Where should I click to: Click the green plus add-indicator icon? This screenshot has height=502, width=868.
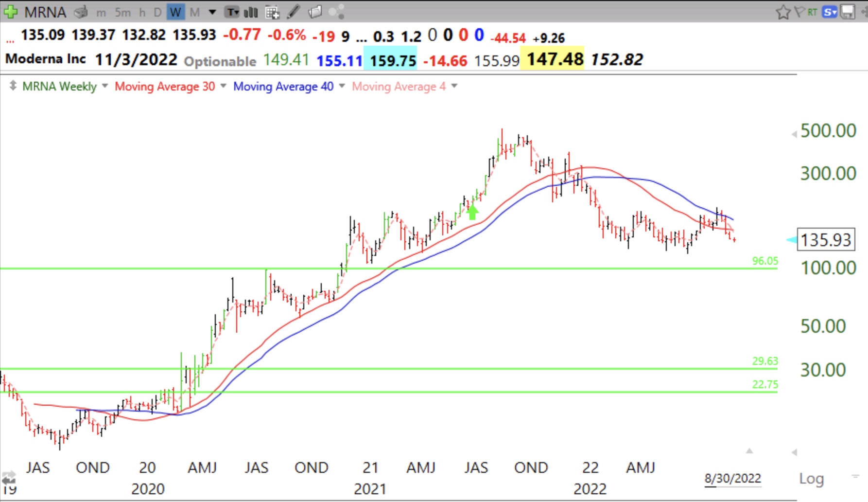pos(10,11)
